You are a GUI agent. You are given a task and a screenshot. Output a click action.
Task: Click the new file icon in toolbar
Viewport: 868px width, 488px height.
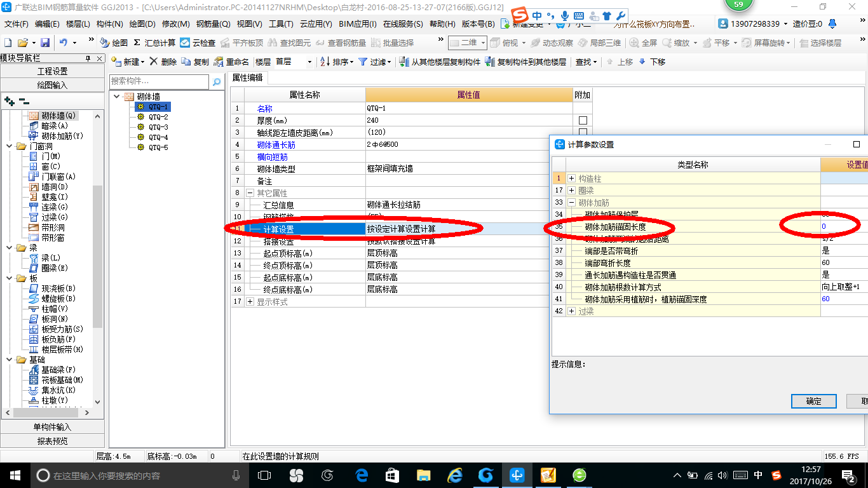pyautogui.click(x=8, y=43)
